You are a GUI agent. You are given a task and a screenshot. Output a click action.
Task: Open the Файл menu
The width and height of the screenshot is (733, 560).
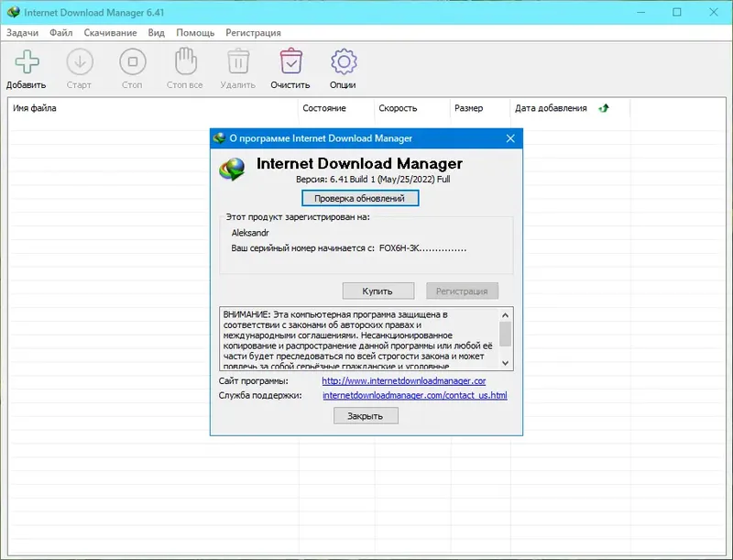coord(60,33)
